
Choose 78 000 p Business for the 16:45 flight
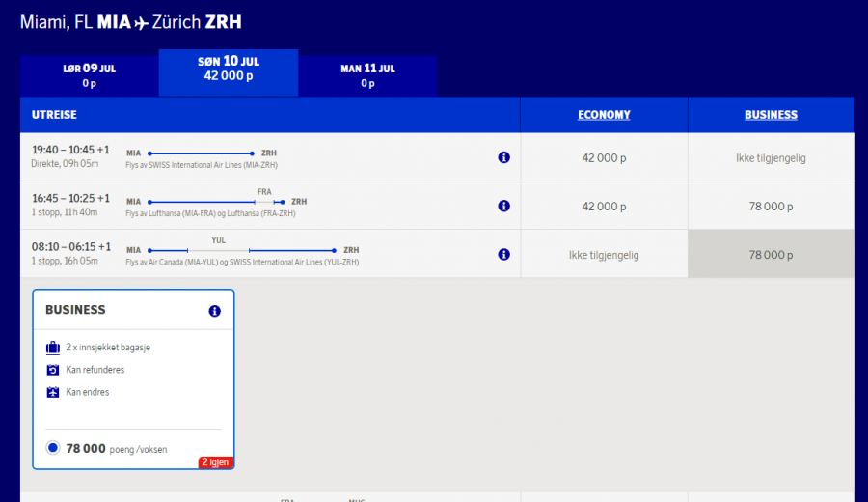click(x=771, y=206)
